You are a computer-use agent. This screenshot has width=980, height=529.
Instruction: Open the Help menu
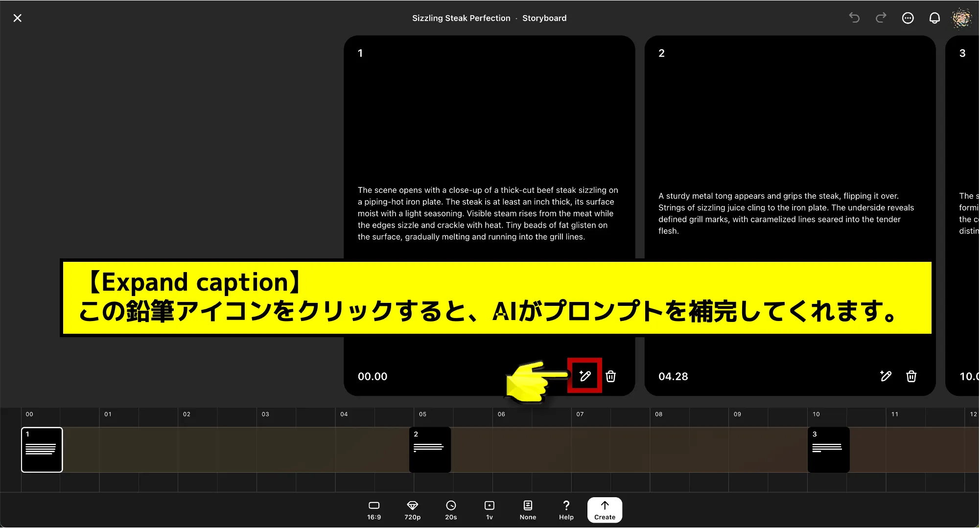pyautogui.click(x=566, y=510)
